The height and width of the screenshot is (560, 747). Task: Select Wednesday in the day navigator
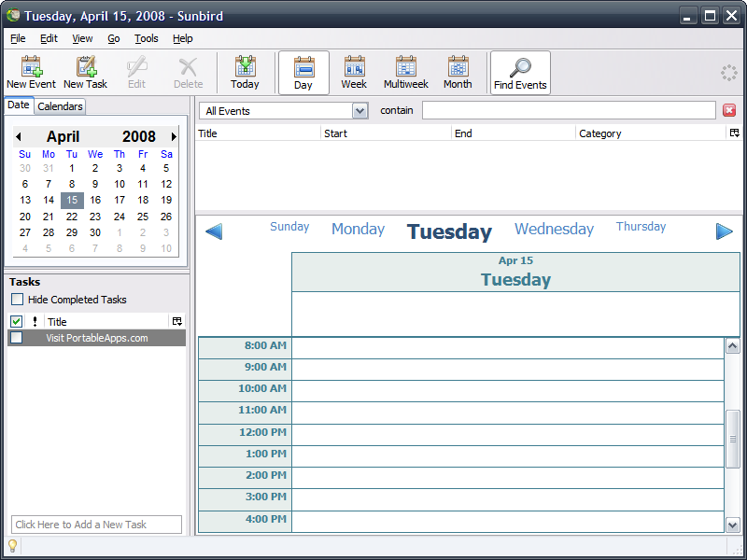coord(554,230)
